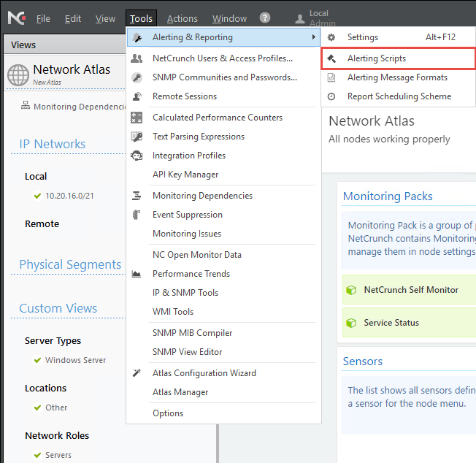
Task: Open API Key Manager
Action: [x=223, y=175]
